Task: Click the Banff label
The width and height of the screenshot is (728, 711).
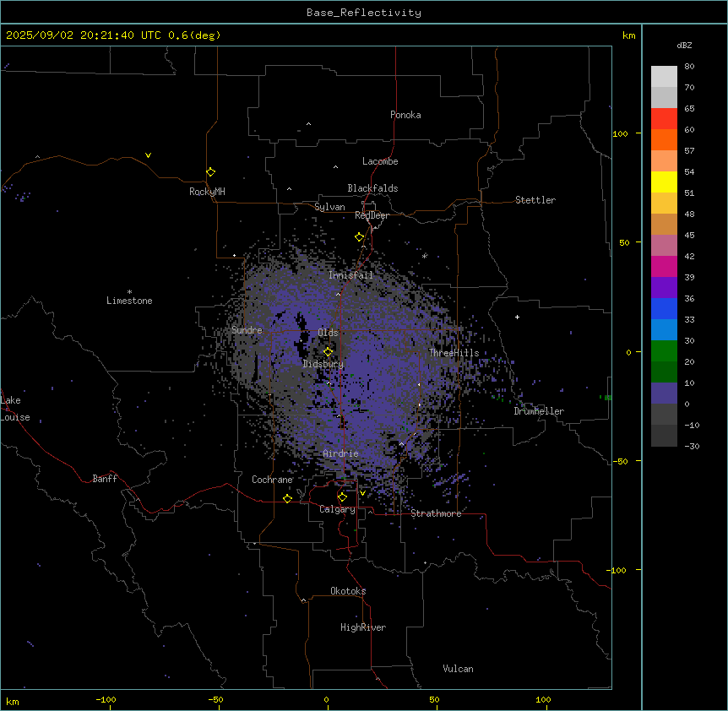Action: click(x=105, y=479)
